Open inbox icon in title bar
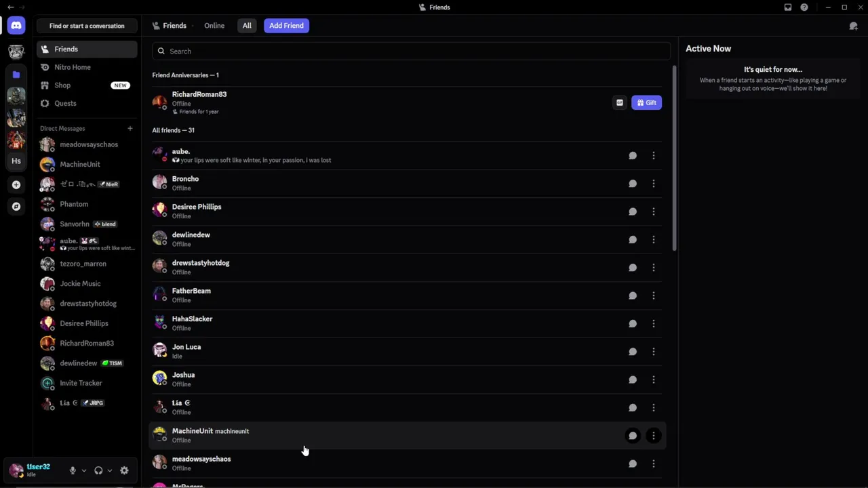 [x=787, y=7]
